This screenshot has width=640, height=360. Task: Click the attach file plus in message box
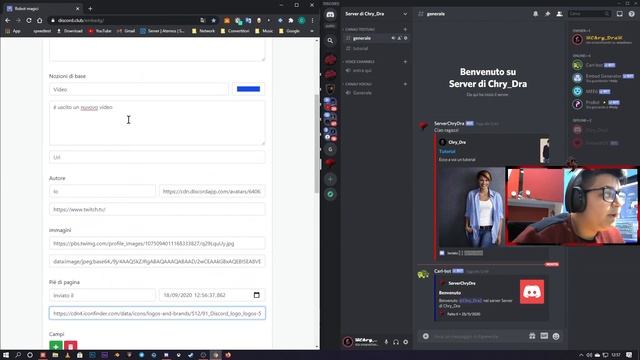coord(426,336)
